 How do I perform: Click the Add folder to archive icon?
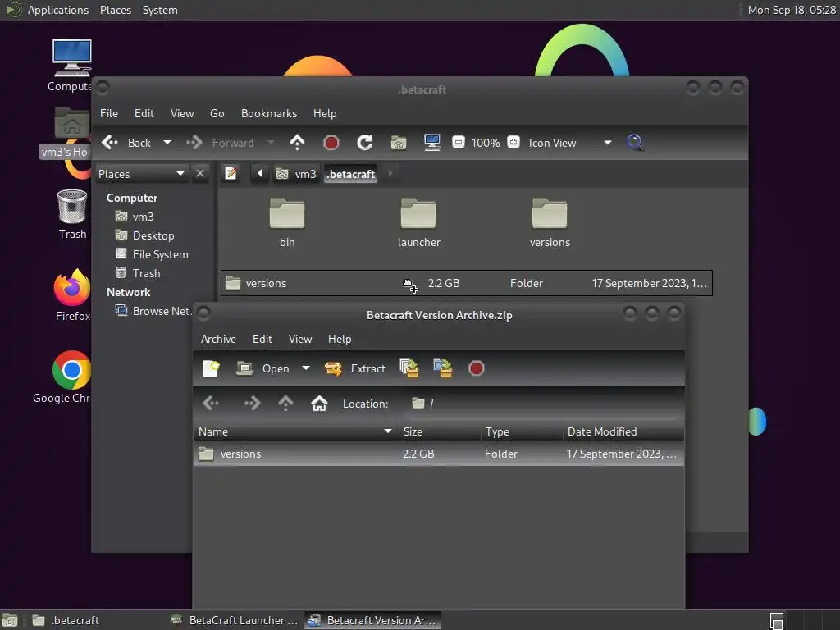[442, 368]
